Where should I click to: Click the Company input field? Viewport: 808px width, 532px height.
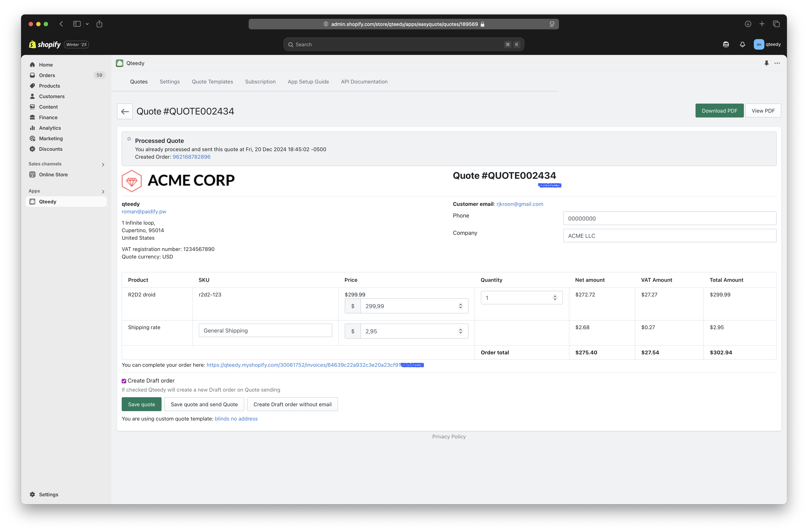[669, 236]
